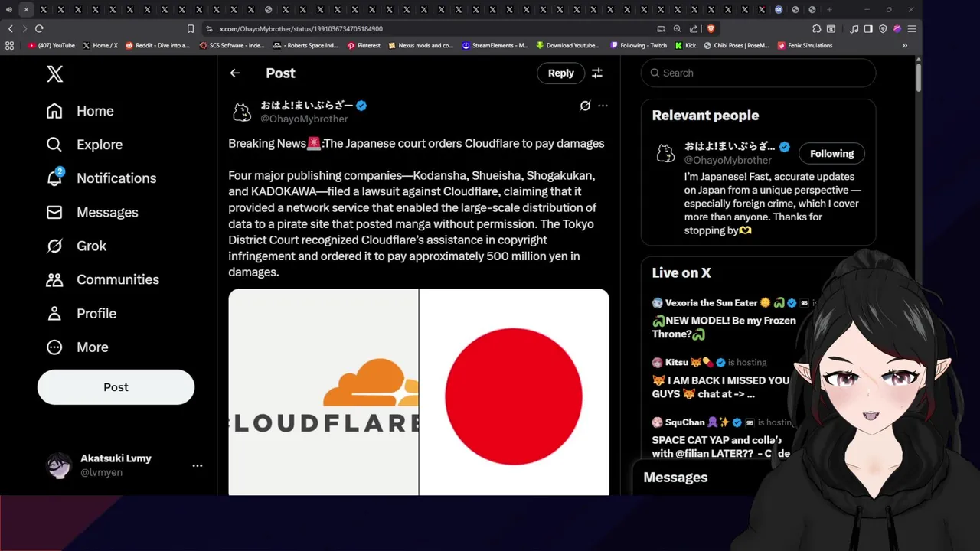Click the Reply button
This screenshot has height=551, width=980.
click(560, 73)
